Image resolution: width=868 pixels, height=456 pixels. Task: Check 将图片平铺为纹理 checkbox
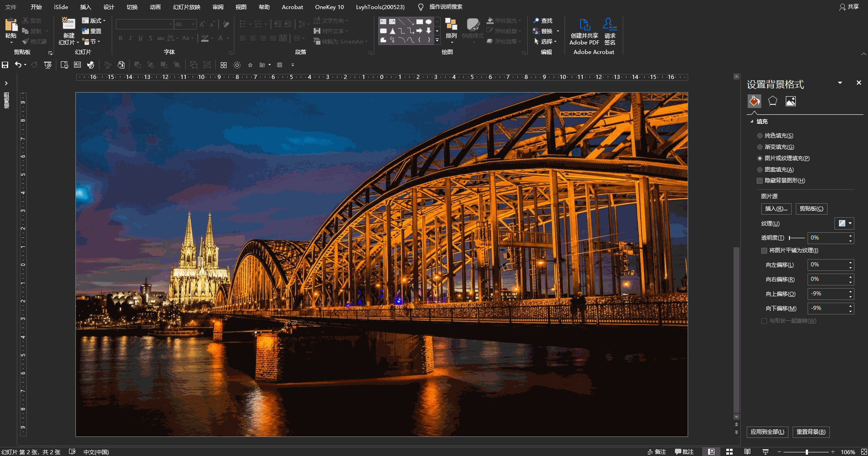click(x=764, y=250)
